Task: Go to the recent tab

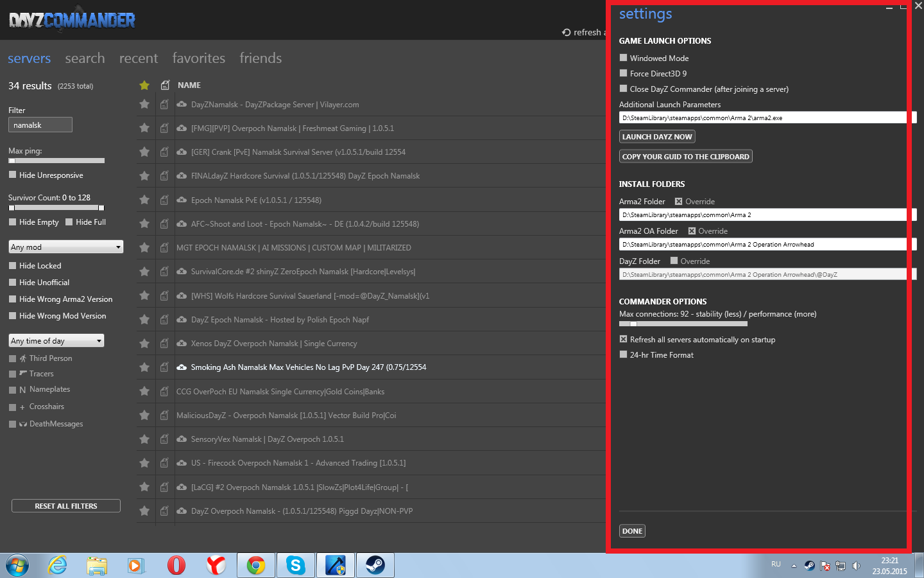Action: click(x=139, y=58)
